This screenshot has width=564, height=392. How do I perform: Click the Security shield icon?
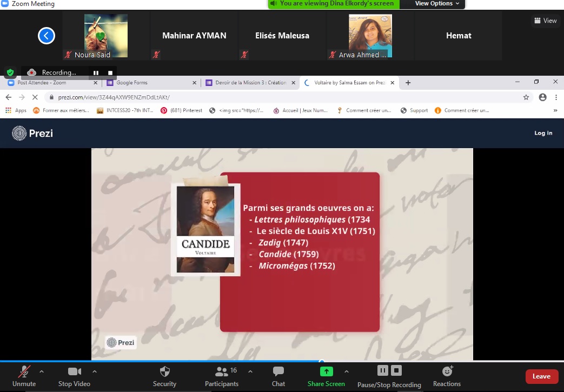tap(164, 372)
